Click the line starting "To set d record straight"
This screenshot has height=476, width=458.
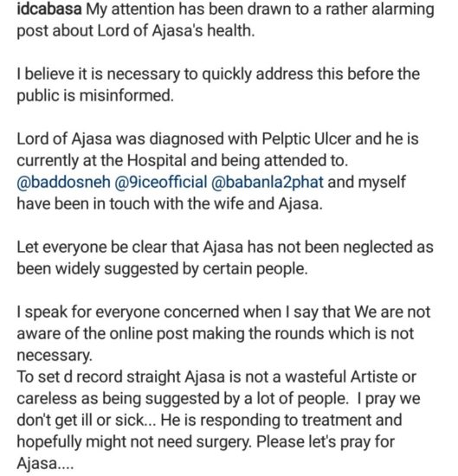point(216,377)
